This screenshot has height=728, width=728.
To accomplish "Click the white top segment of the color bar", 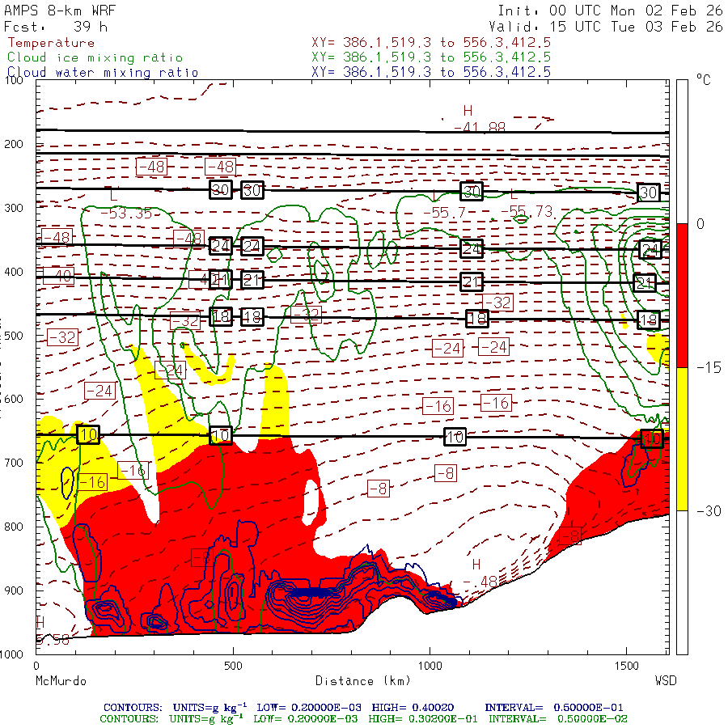I will click(682, 152).
